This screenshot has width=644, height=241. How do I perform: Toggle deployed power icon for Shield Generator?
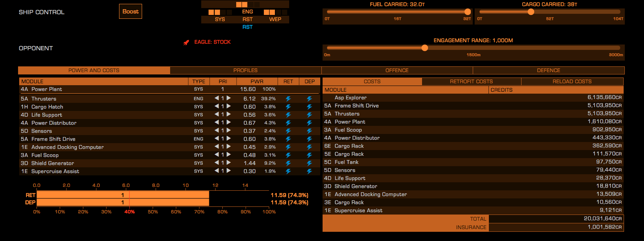[x=309, y=163]
